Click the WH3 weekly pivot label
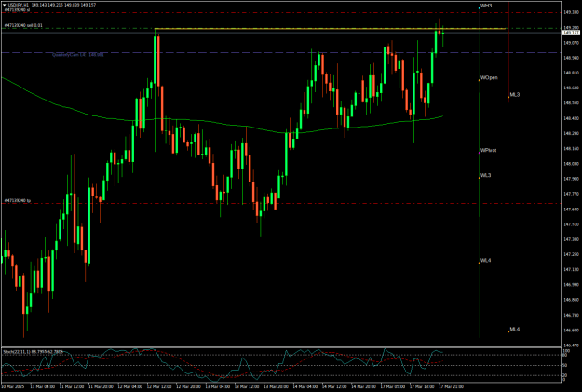582x392 pixels. (486, 6)
